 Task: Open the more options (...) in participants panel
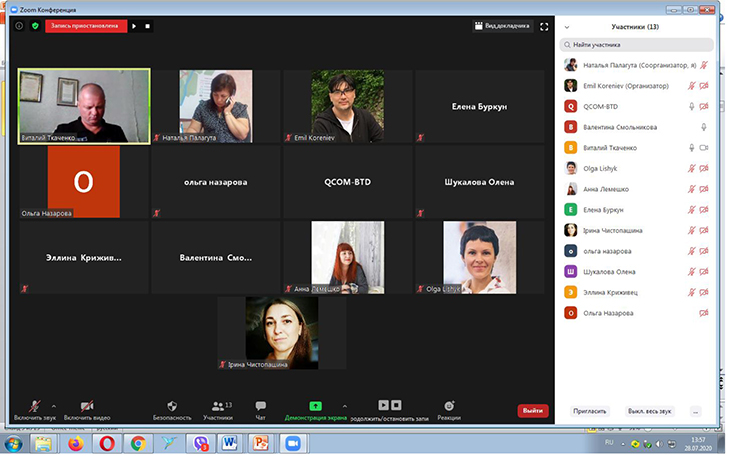click(x=696, y=410)
